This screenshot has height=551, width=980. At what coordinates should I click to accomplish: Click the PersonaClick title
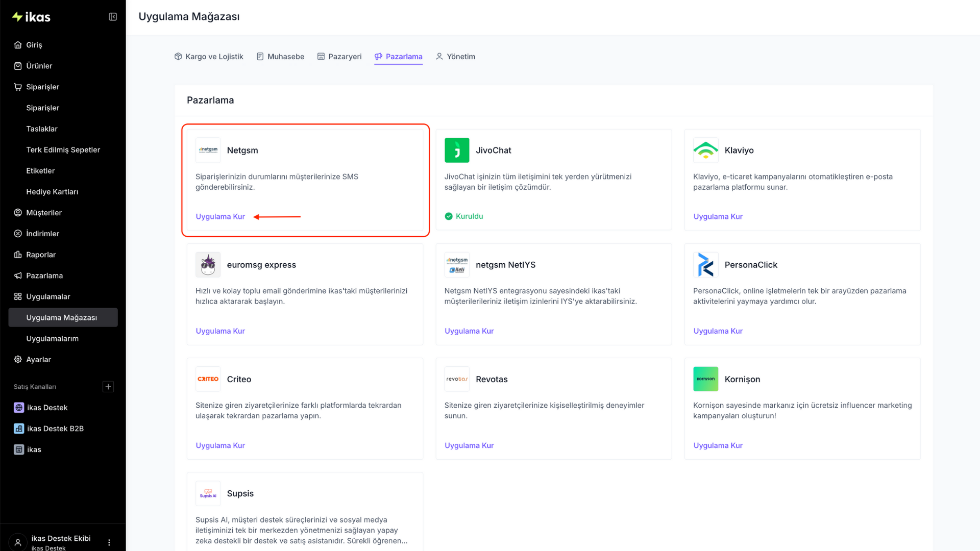[x=751, y=264]
